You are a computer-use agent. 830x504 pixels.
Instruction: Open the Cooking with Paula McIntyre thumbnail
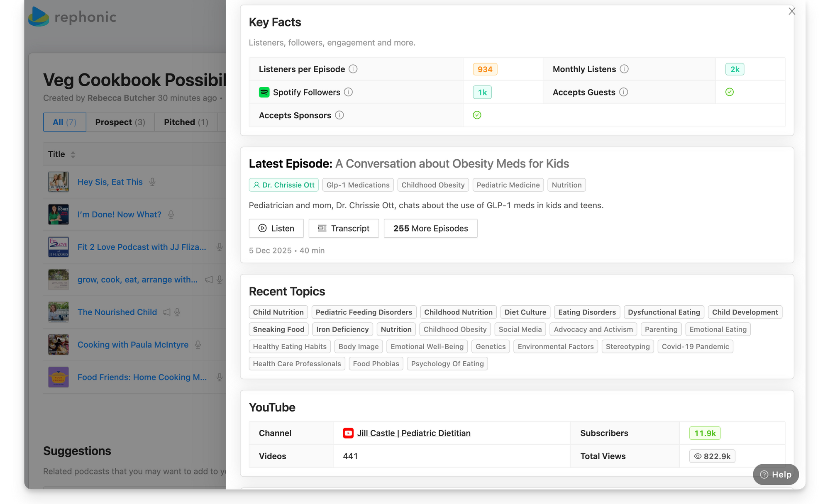[58, 345]
